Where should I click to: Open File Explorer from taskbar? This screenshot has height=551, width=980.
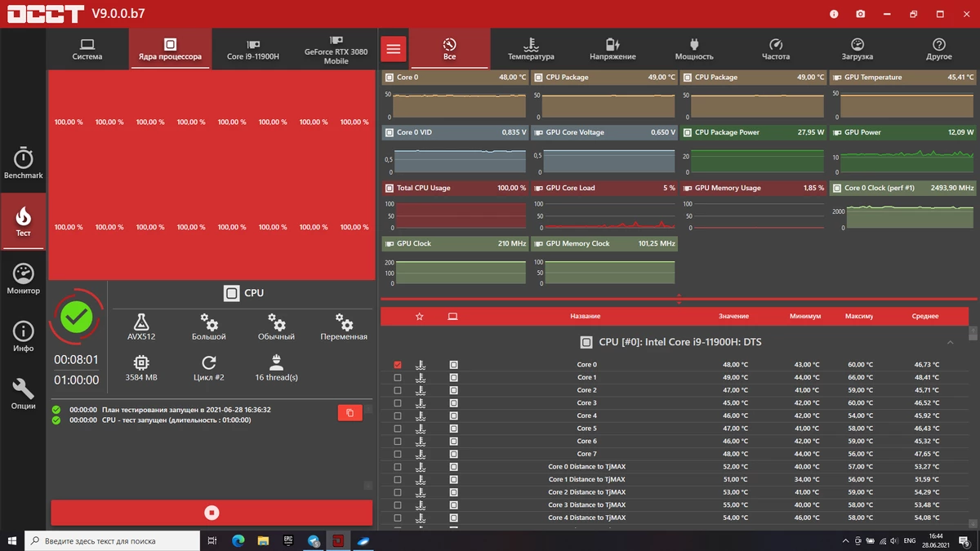pyautogui.click(x=263, y=540)
